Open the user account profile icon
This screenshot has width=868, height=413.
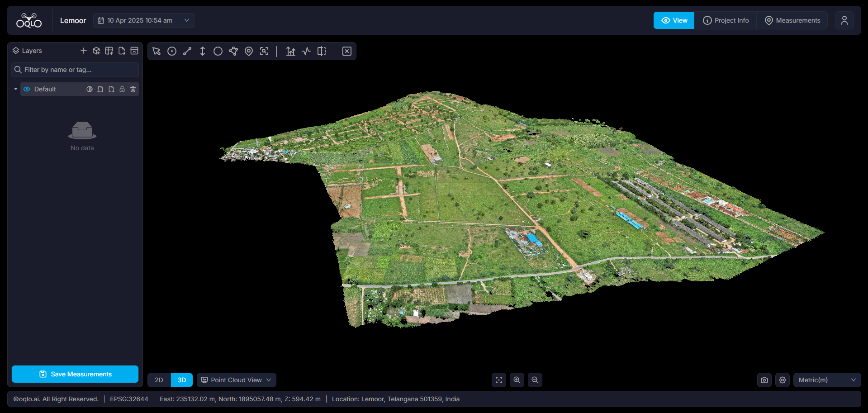[844, 20]
